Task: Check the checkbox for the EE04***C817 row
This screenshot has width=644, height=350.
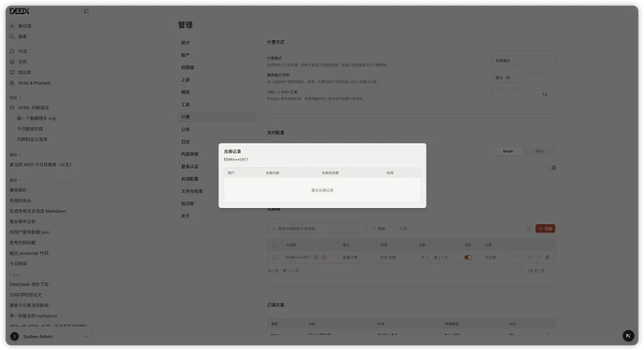Action: [x=274, y=258]
